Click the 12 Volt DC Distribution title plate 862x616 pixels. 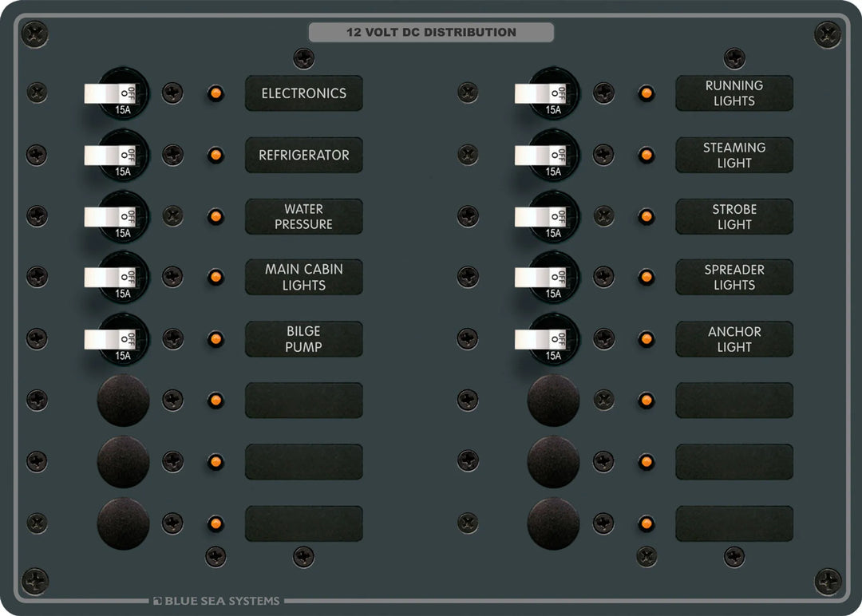(x=431, y=33)
